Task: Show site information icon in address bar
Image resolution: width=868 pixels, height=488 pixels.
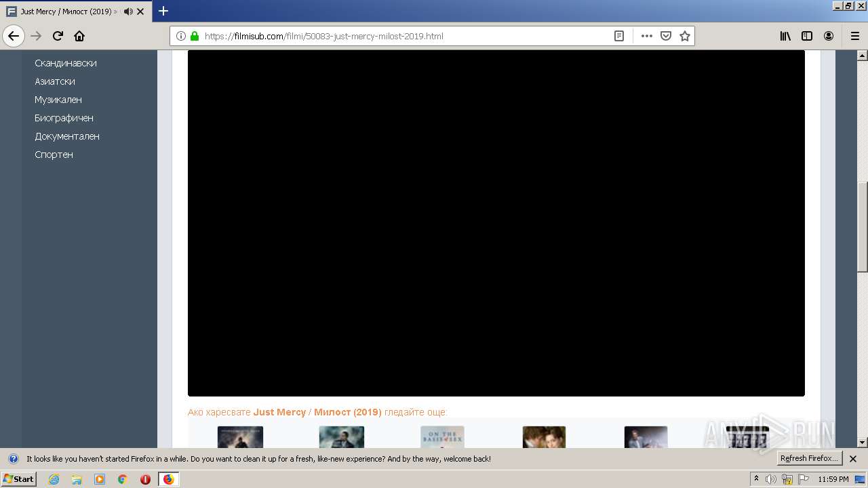Action: [181, 36]
